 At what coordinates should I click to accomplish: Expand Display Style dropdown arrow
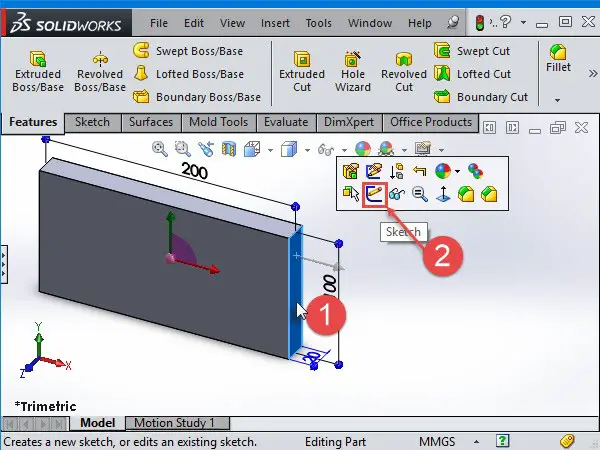307,150
